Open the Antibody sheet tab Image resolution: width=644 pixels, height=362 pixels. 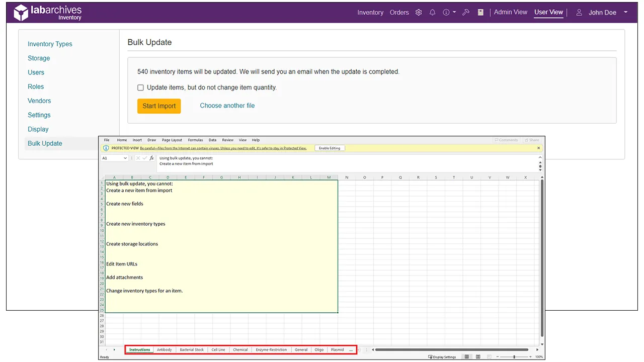[x=164, y=349]
